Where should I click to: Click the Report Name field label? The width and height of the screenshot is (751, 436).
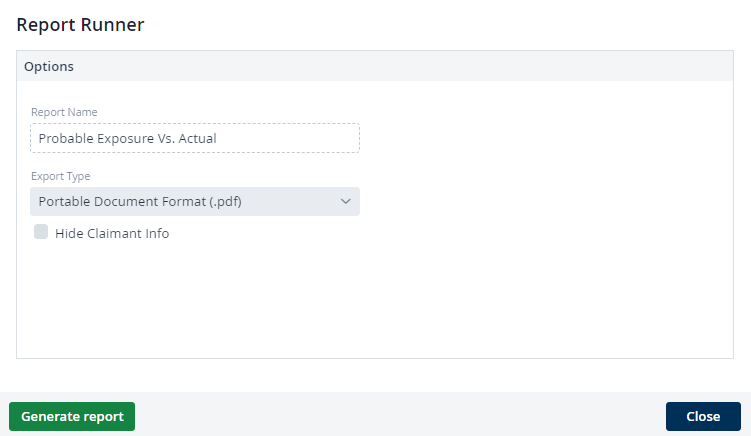(64, 112)
